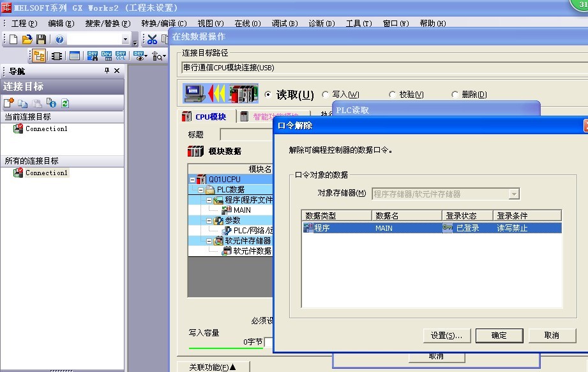Click 取消 in the 口令解除 dialog
This screenshot has width=588, height=372.
(552, 335)
